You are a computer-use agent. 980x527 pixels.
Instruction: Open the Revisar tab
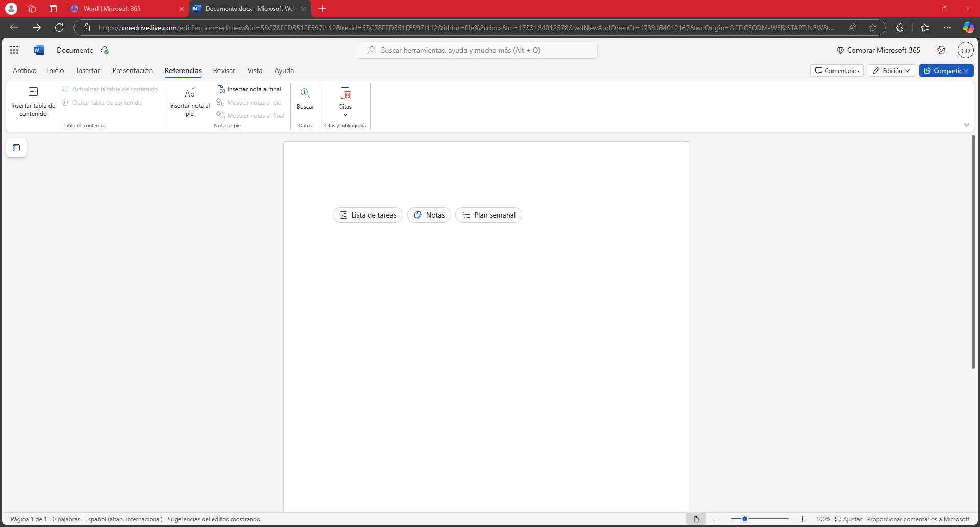tap(224, 71)
